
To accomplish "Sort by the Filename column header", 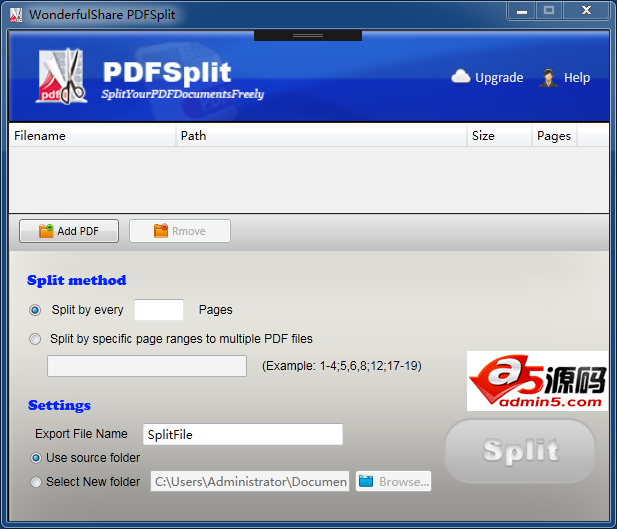I will 92,136.
